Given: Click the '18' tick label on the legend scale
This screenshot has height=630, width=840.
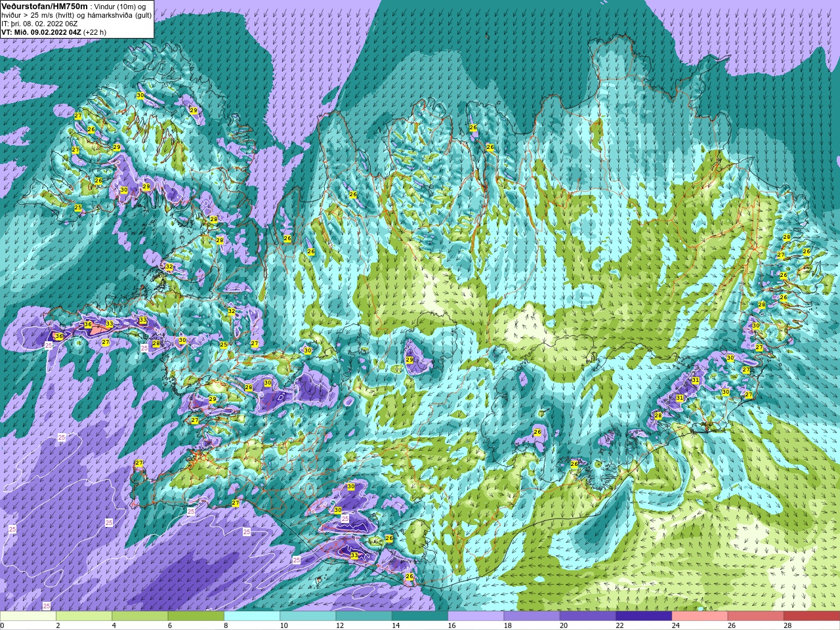Looking at the screenshot, I should (x=508, y=625).
